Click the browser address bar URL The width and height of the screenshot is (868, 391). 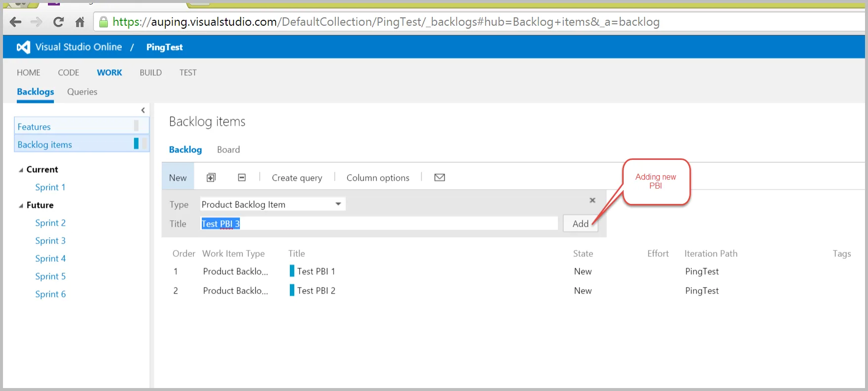pyautogui.click(x=386, y=22)
